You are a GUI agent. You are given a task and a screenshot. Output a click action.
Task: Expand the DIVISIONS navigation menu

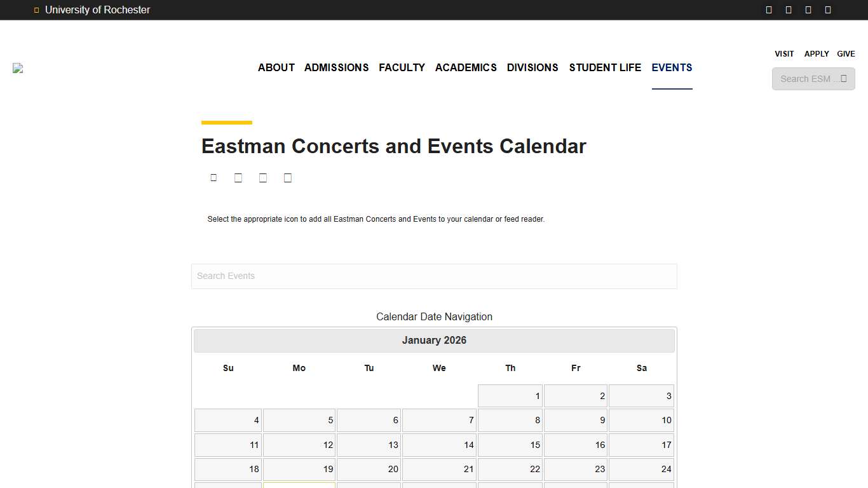532,67
